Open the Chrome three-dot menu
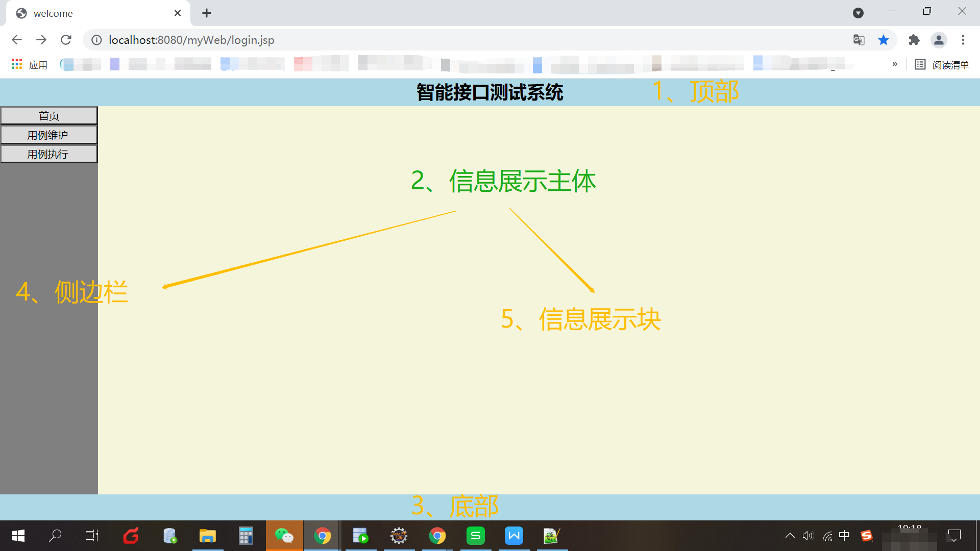This screenshot has width=980, height=551. coord(963,40)
